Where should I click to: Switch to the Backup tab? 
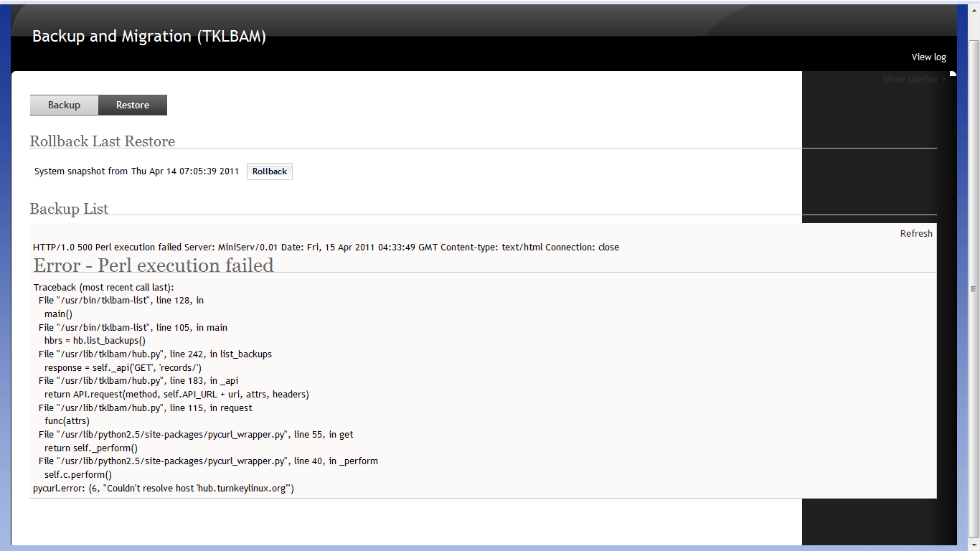64,105
